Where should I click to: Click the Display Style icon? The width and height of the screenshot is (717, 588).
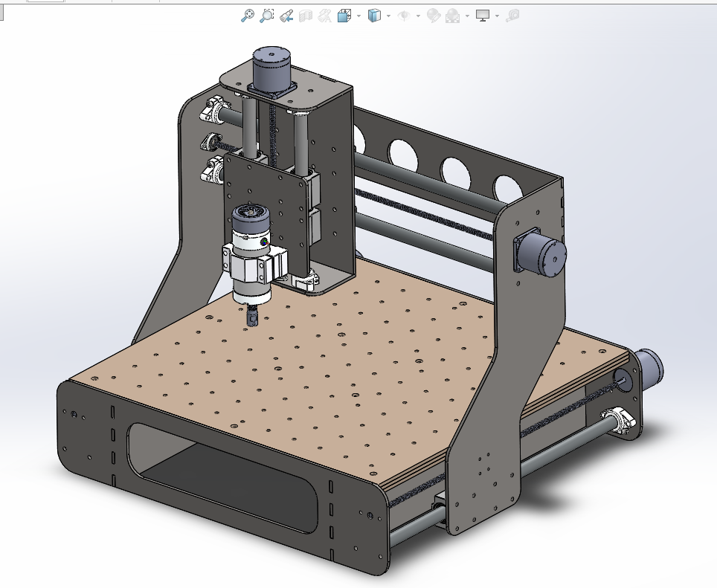(x=374, y=16)
